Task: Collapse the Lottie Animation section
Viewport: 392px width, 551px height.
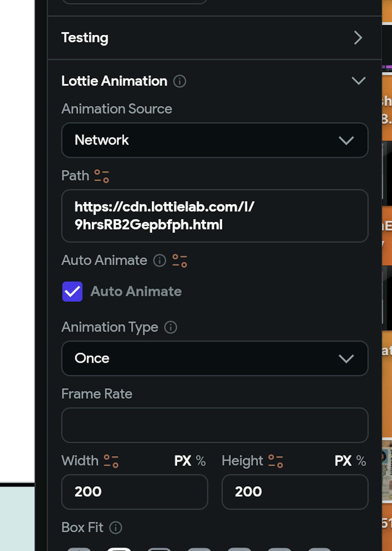Action: click(358, 81)
